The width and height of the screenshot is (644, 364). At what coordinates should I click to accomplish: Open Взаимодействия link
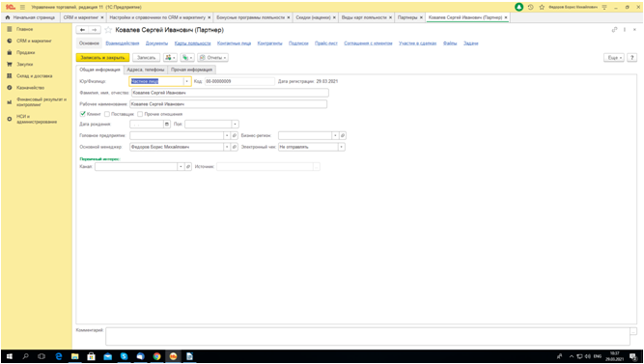123,43
